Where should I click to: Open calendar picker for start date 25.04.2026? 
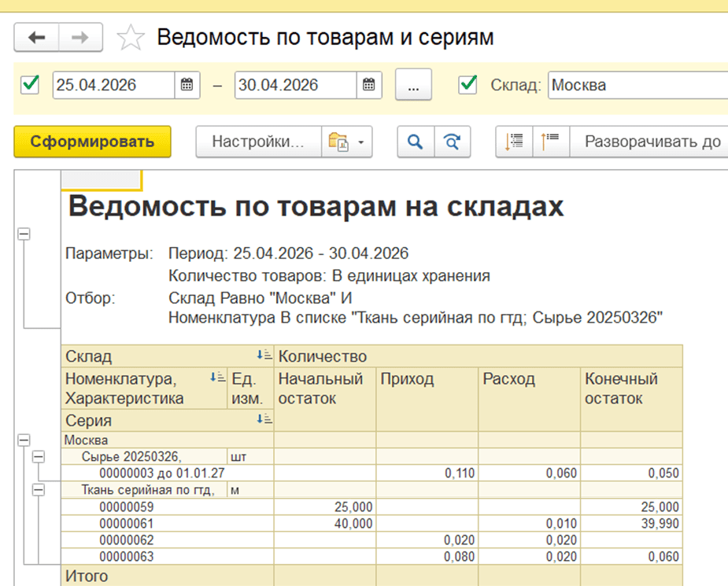(x=187, y=85)
